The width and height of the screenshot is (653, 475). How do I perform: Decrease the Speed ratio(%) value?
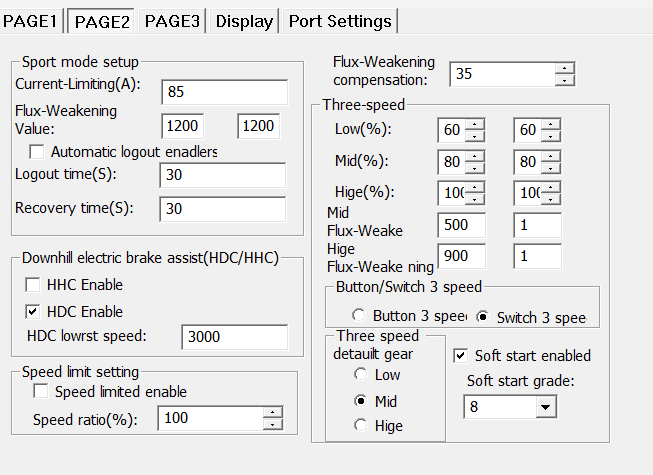click(x=272, y=424)
